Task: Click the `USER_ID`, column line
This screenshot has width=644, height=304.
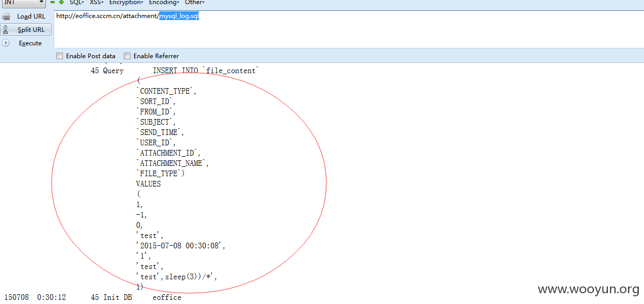Action: coord(156,143)
